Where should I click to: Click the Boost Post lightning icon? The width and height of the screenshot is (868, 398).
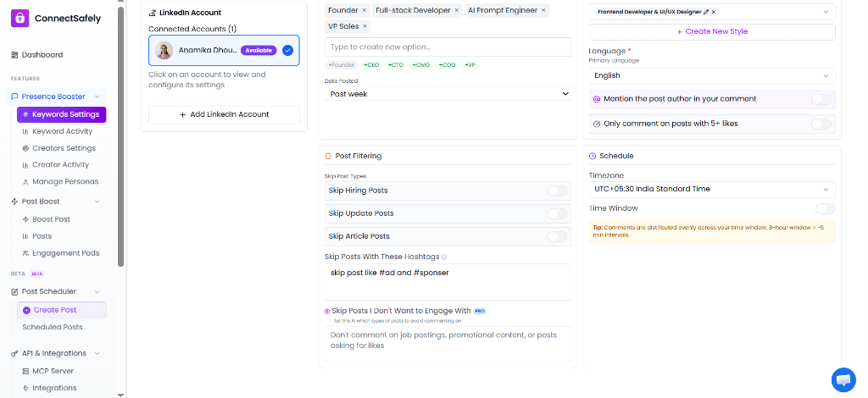pos(25,219)
